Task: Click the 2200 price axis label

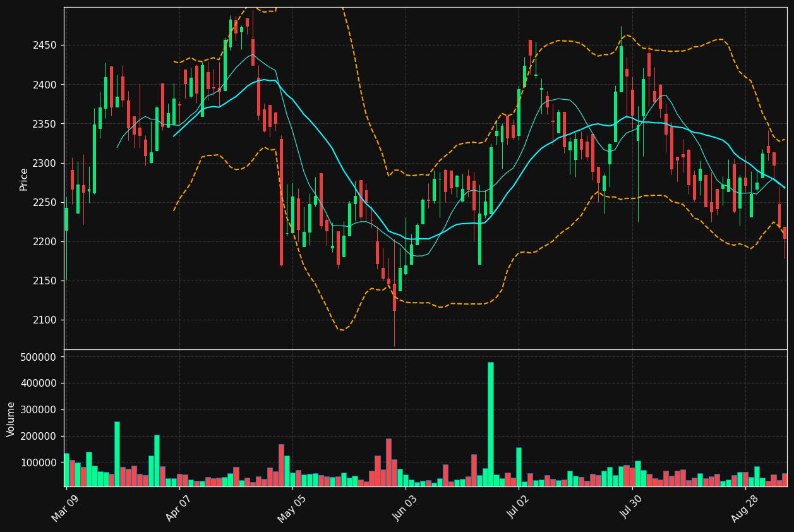Action: coord(45,241)
